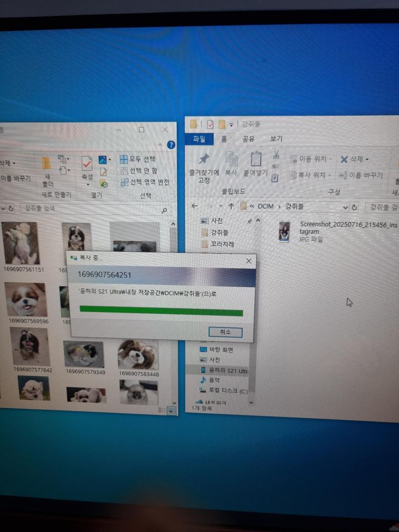Click the 붙여넣기 (paste) ribbon icon
This screenshot has width=399, height=532.
point(255,161)
